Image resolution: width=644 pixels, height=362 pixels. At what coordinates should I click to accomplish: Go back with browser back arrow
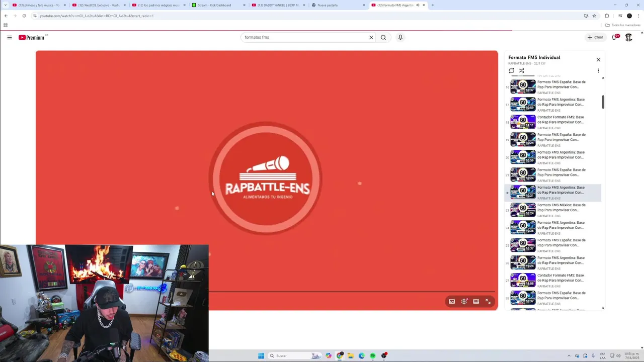point(6,16)
